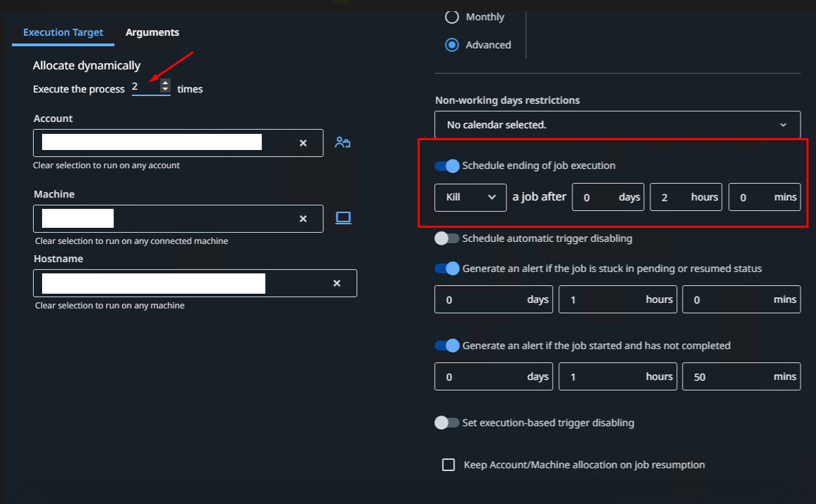Viewport: 816px width, 504px height.
Task: Select the Advanced radio button
Action: (x=451, y=45)
